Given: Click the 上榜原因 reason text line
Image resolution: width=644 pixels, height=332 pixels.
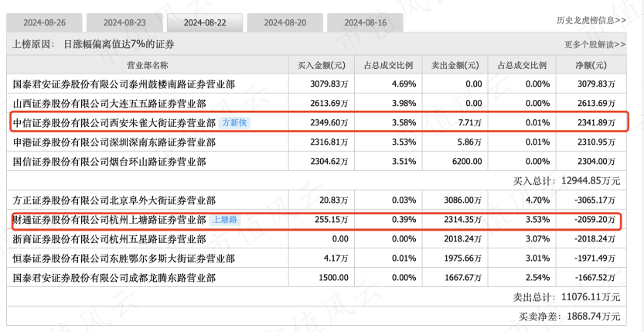Looking at the screenshot, I should [x=93, y=44].
